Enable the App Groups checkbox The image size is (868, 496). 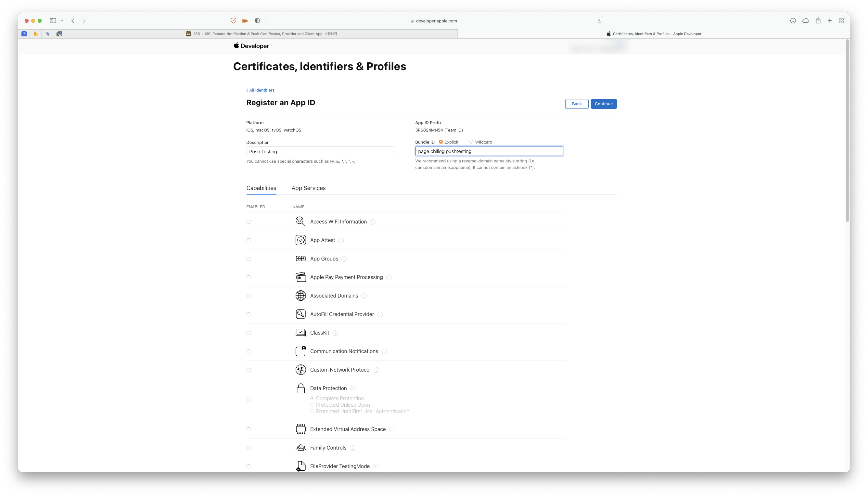pos(248,259)
